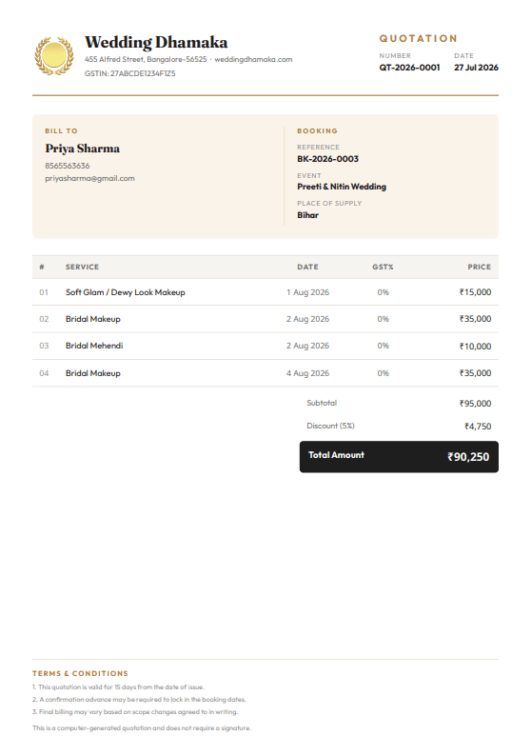Viewport: 532px width, 756px height.
Task: Click the Wedding Dhamaka company name
Action: click(x=156, y=43)
